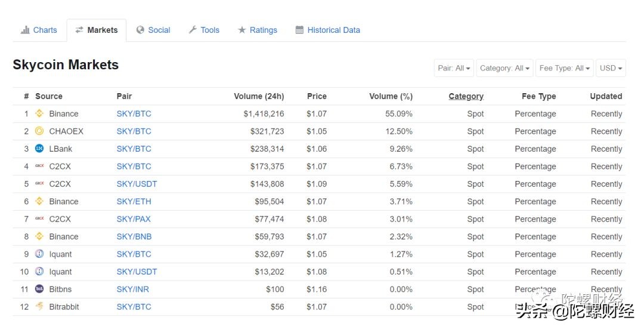Go to the Ratings tab
This screenshot has width=644, height=329.
point(258,30)
